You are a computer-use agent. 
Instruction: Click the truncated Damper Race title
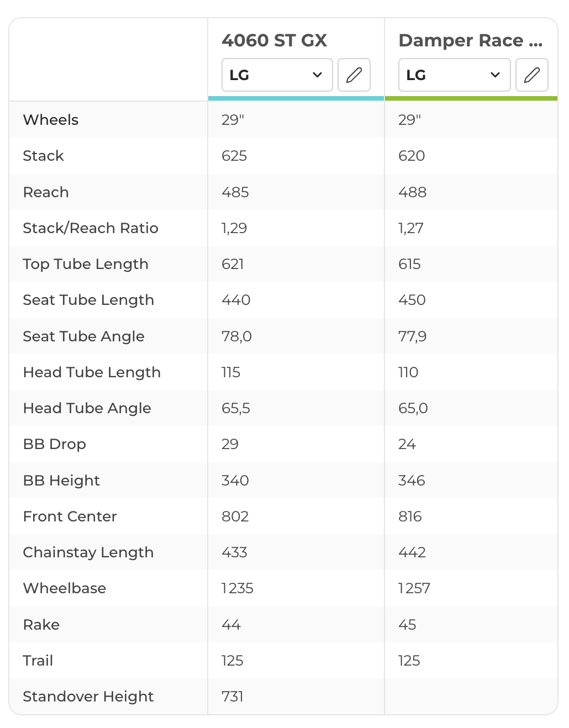click(470, 40)
